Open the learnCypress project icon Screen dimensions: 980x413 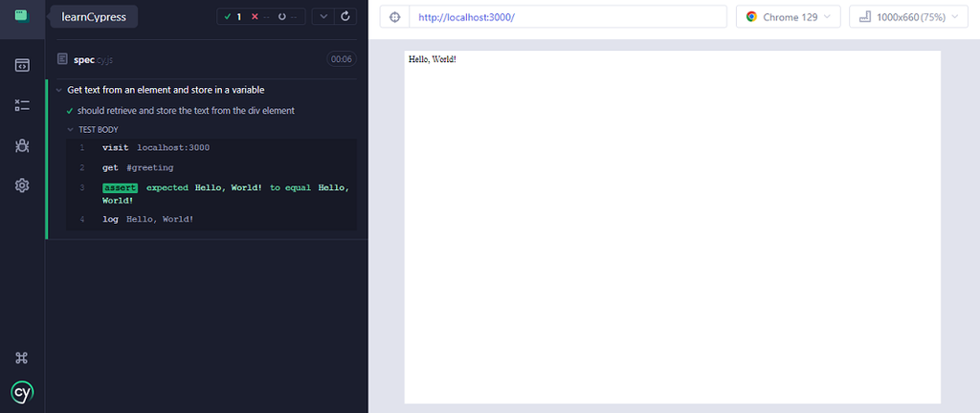22,16
